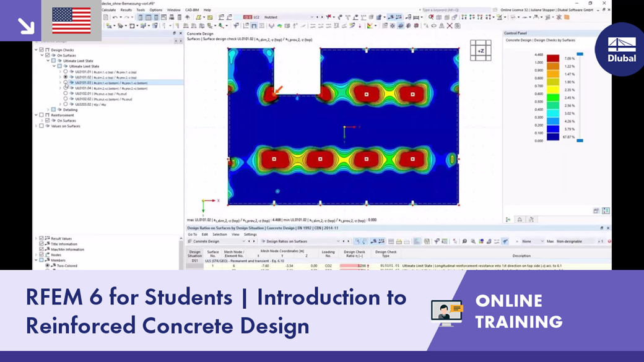
Task: Expand the Result Values tree node
Action: click(x=36, y=238)
